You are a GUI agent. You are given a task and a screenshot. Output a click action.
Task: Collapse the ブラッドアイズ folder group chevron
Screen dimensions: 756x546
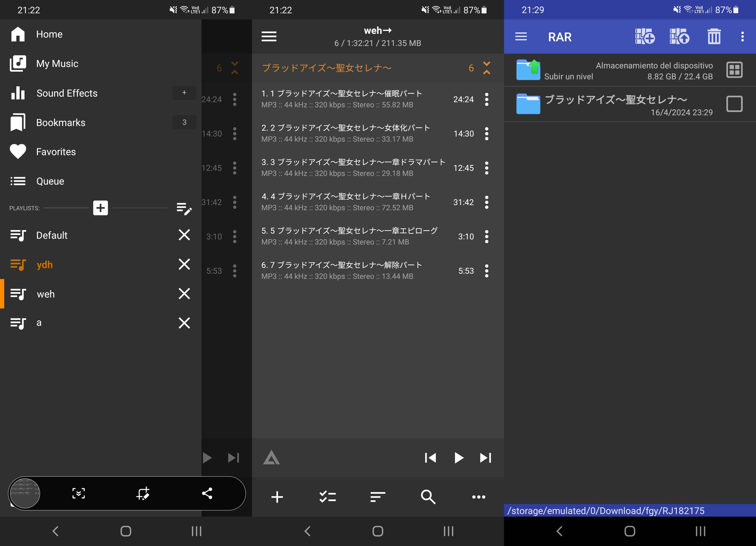point(487,68)
